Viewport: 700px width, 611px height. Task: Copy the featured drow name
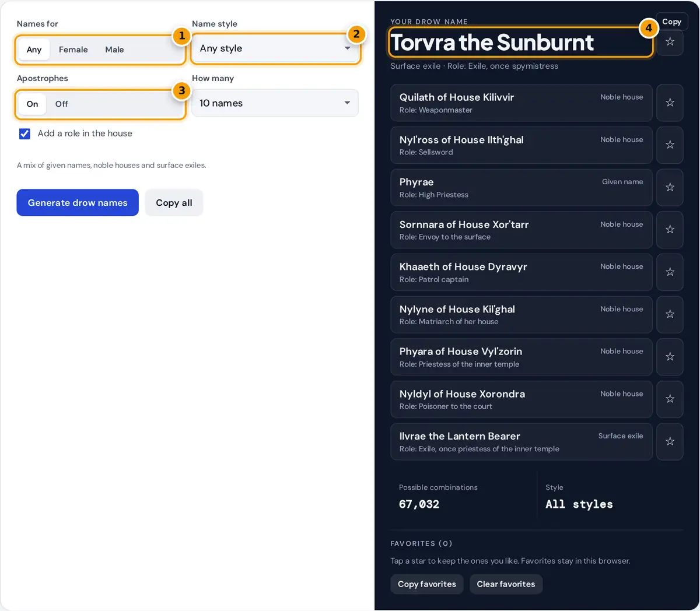click(x=671, y=22)
